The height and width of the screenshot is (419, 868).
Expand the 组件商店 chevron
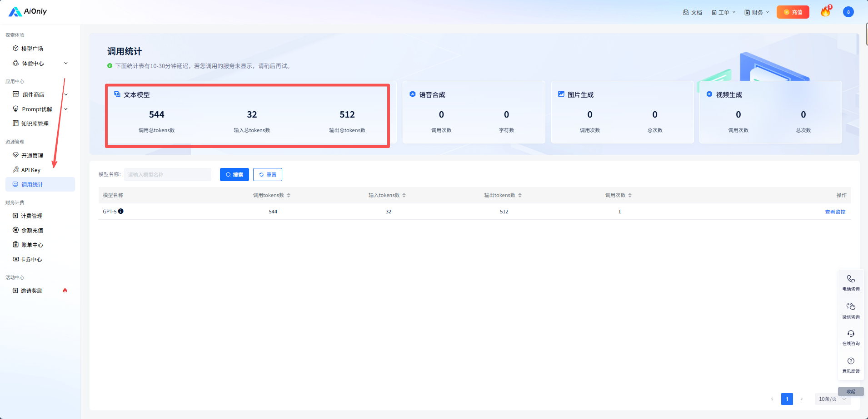coord(66,94)
